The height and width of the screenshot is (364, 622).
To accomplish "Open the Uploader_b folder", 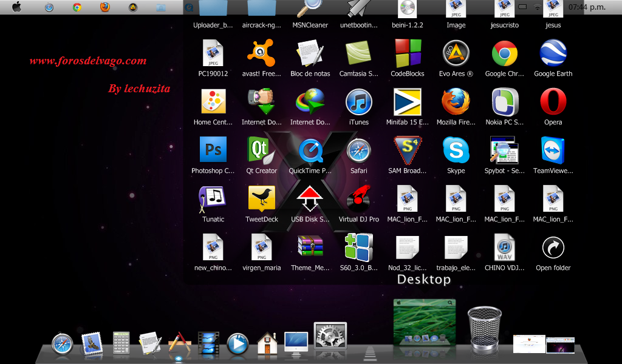I will (x=213, y=8).
